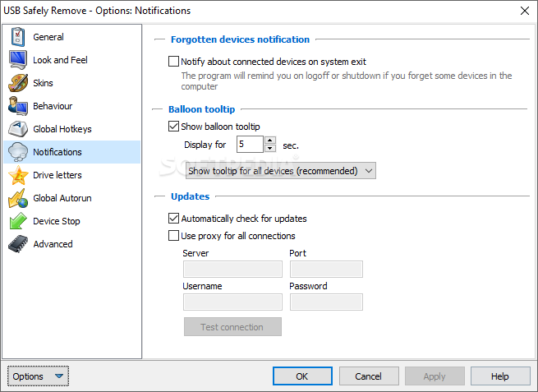Open the Global Hotkeys page
Image resolution: width=538 pixels, height=392 pixels.
72,129
